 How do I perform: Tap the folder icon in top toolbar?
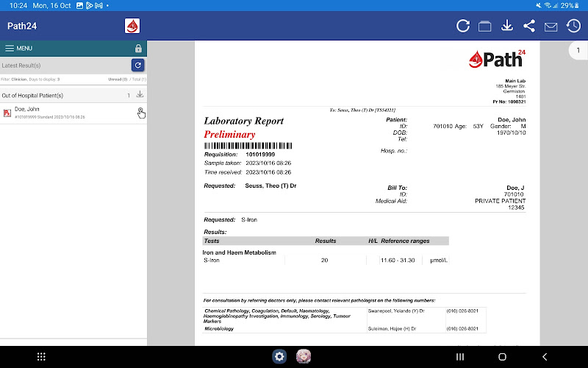(x=484, y=26)
